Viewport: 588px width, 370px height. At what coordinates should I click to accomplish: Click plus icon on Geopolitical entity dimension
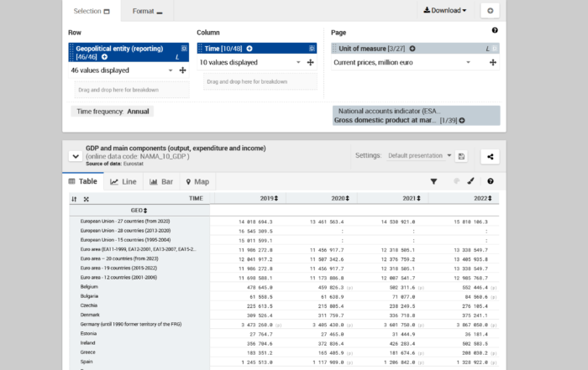tap(105, 57)
